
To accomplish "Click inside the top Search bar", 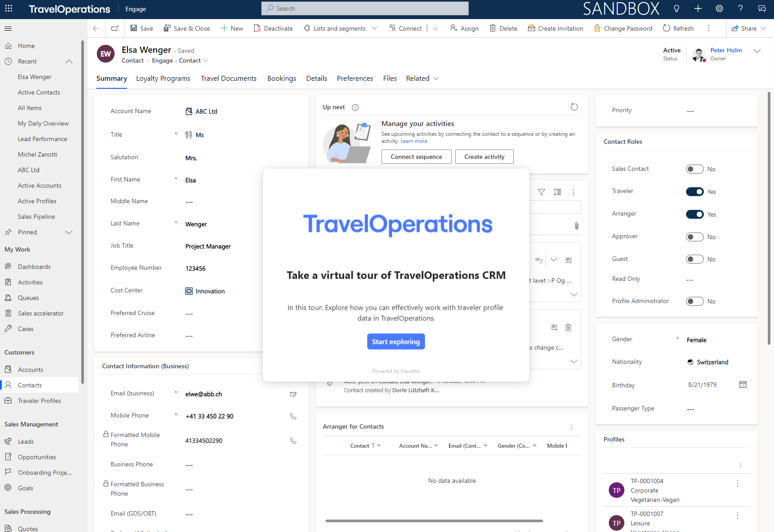I will 364,8.
